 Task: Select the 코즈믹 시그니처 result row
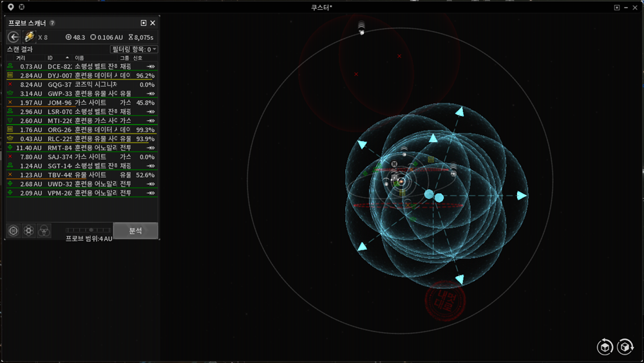82,84
